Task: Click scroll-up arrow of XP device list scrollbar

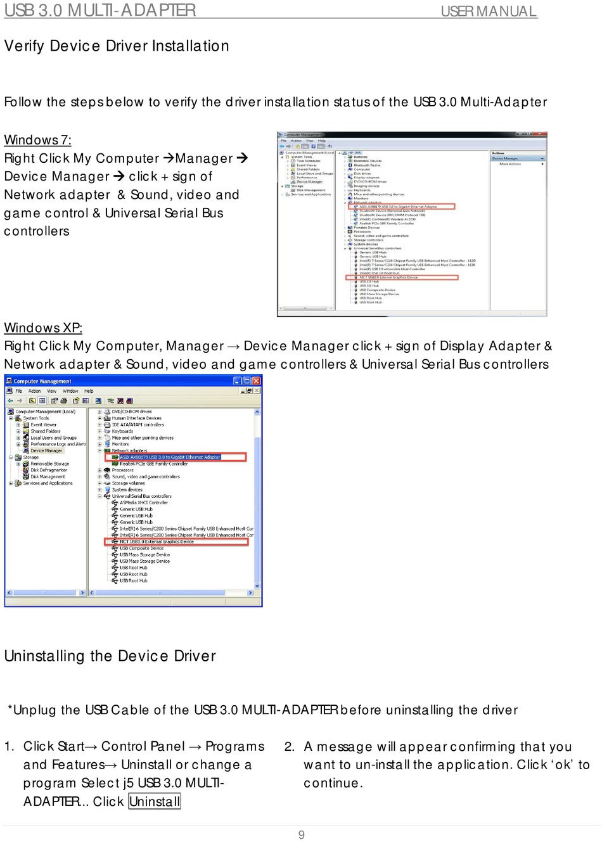Action: click(x=257, y=412)
